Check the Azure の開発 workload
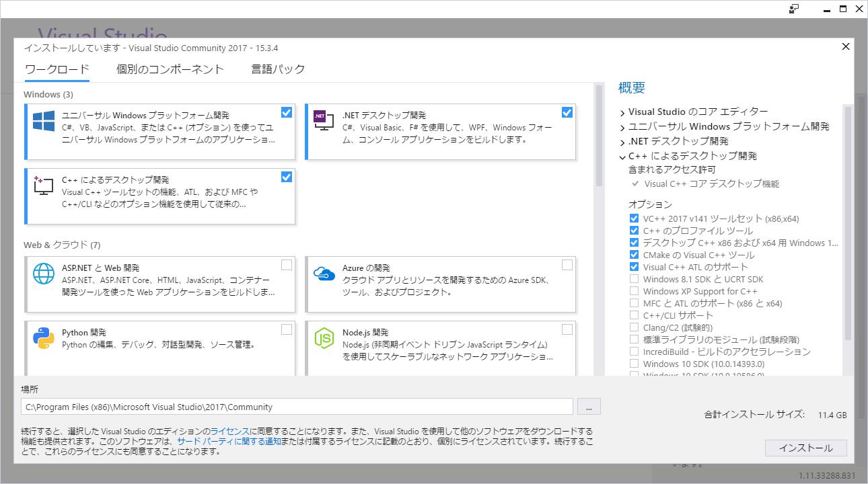The image size is (868, 484). (x=567, y=265)
